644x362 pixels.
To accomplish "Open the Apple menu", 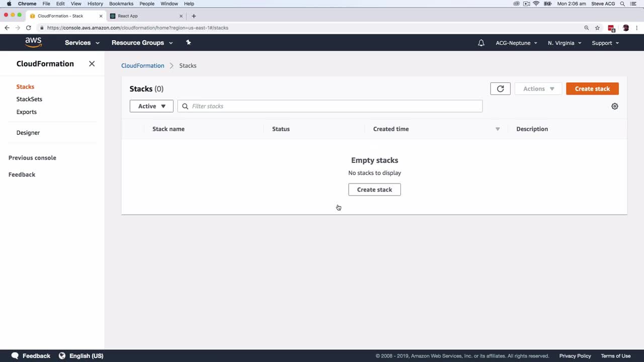I will [x=9, y=4].
